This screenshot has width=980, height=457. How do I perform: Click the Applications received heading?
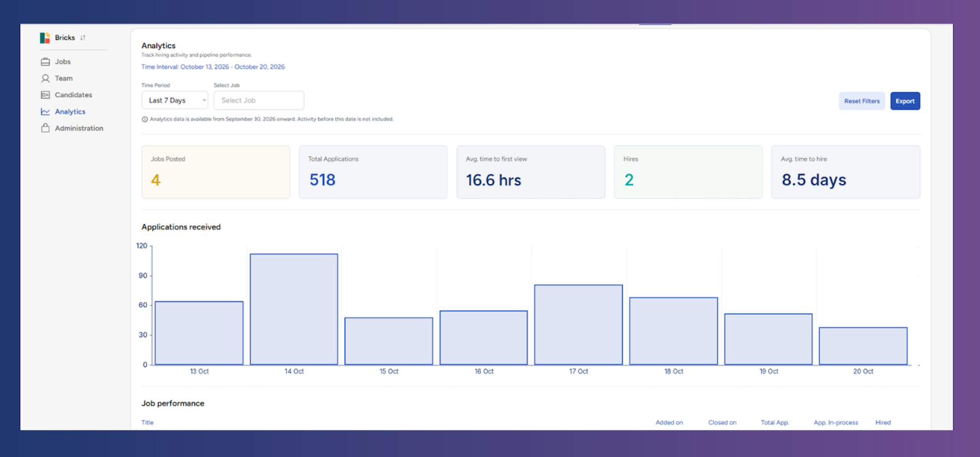(181, 227)
